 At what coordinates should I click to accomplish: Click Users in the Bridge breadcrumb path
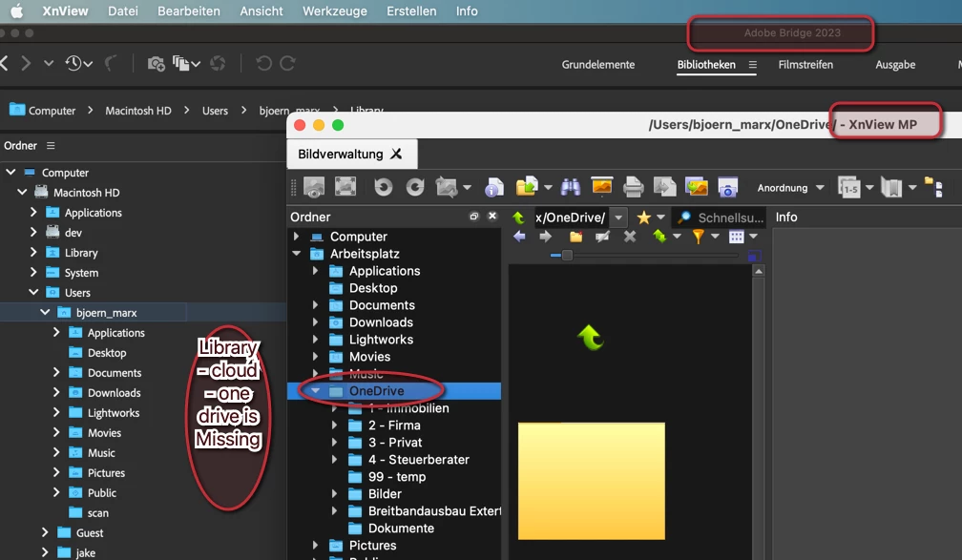click(215, 111)
